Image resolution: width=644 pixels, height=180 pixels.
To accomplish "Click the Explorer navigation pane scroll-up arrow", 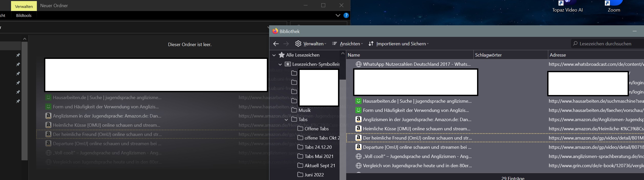I will (x=25, y=39).
